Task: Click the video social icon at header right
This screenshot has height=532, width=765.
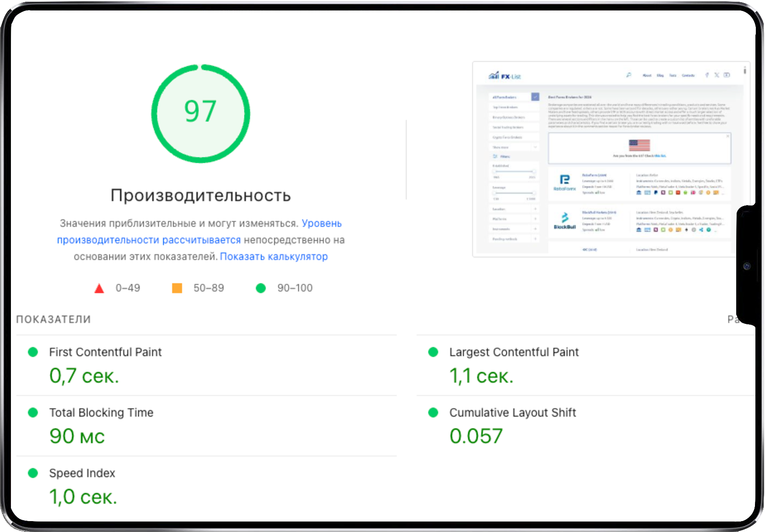Action: coord(727,75)
